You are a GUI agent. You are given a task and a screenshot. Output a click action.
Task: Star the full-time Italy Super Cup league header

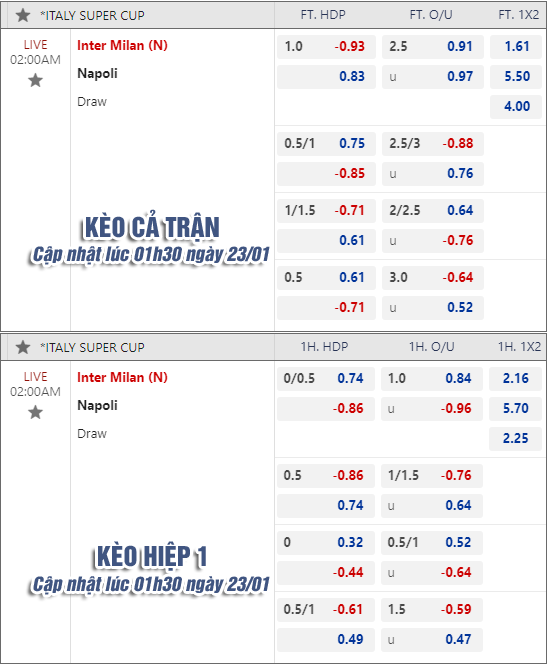(x=23, y=16)
